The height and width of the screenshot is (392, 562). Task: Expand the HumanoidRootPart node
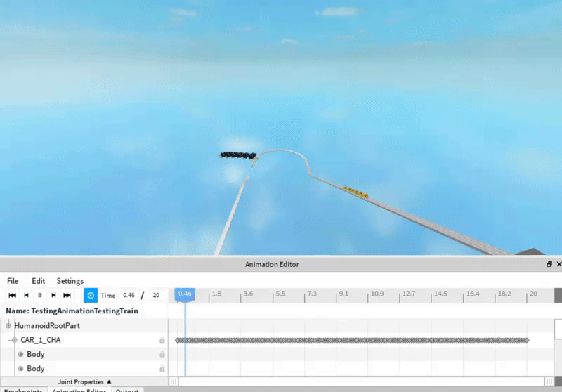8,326
